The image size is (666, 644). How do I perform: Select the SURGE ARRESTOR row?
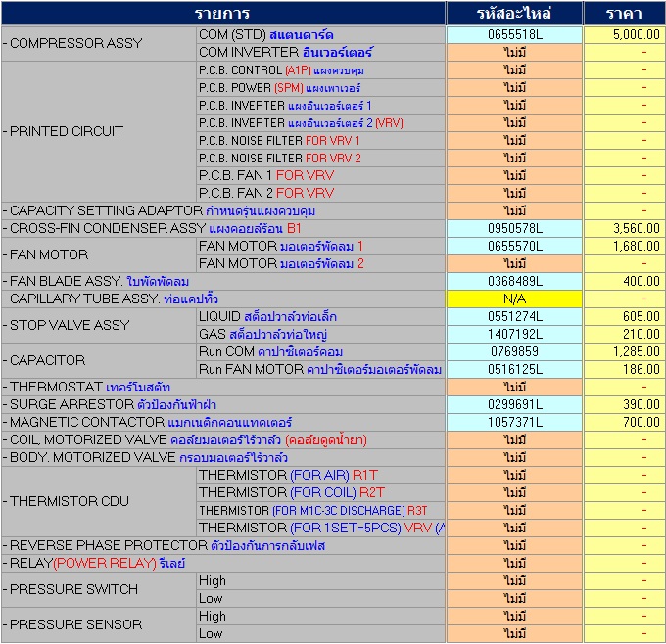click(x=223, y=405)
